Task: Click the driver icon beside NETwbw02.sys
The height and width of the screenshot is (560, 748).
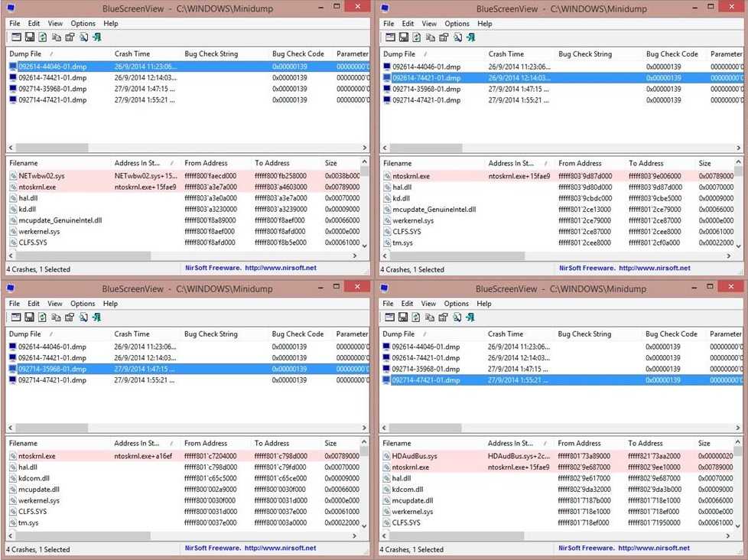Action: [13, 176]
